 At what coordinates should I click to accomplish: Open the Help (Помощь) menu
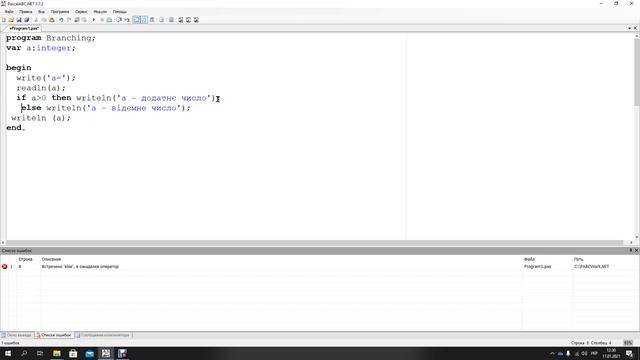pyautogui.click(x=120, y=11)
